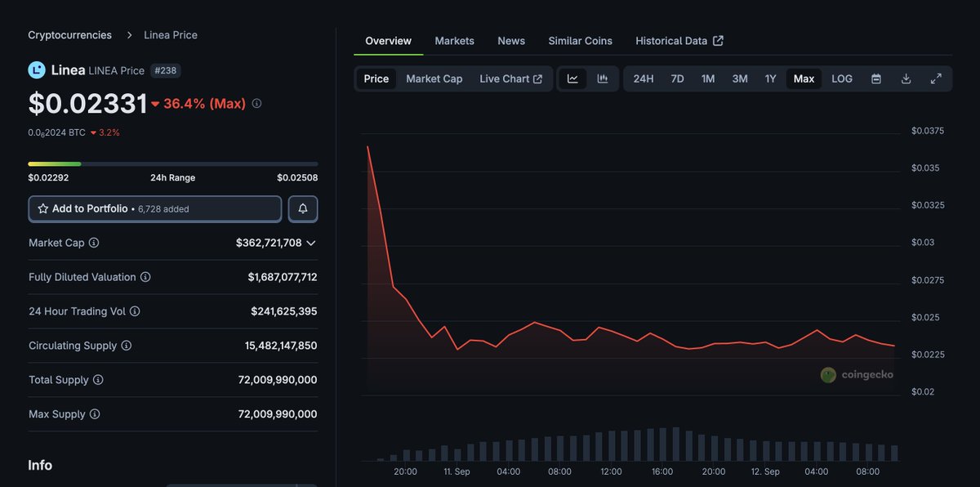Switch to candlestick chart icon
The height and width of the screenshot is (487, 980).
(603, 78)
